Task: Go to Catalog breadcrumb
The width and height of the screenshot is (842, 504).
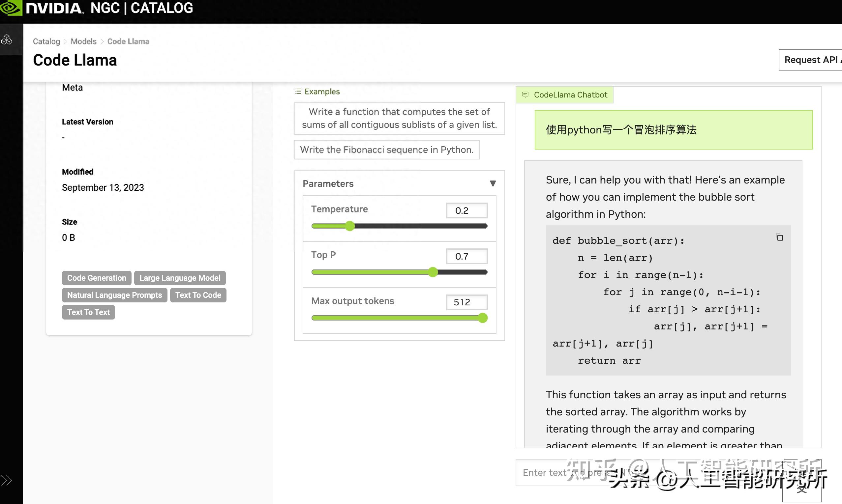Action: [46, 42]
